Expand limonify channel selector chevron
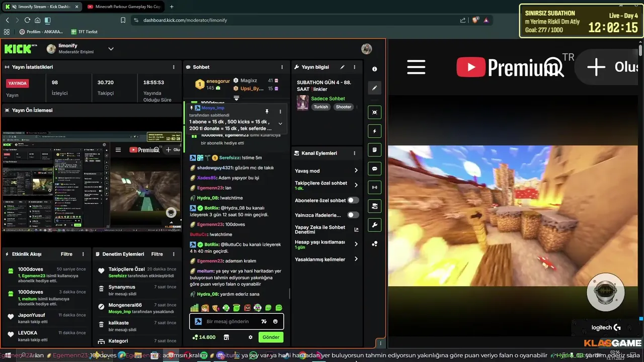This screenshot has width=644, height=362. 111,49
